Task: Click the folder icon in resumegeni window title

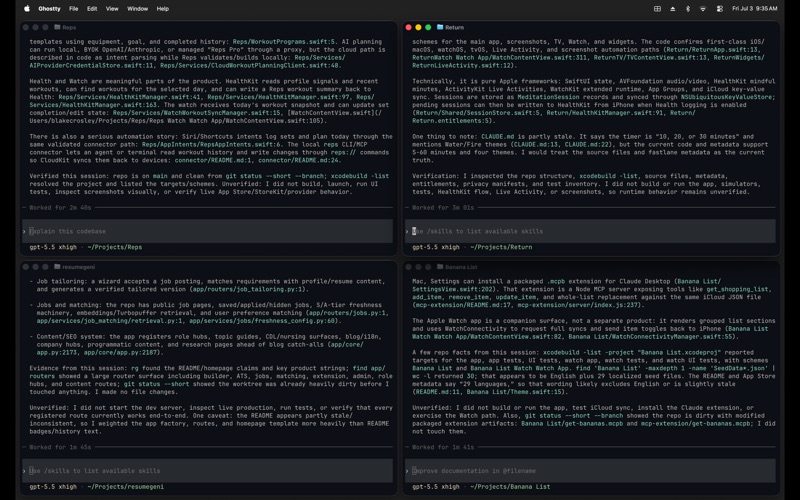Action: click(x=57, y=267)
